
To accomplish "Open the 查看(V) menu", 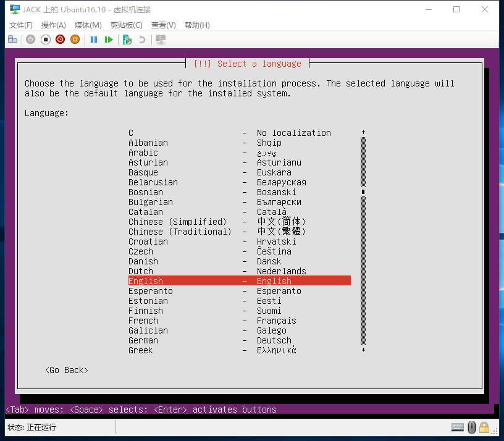I will tap(163, 25).
